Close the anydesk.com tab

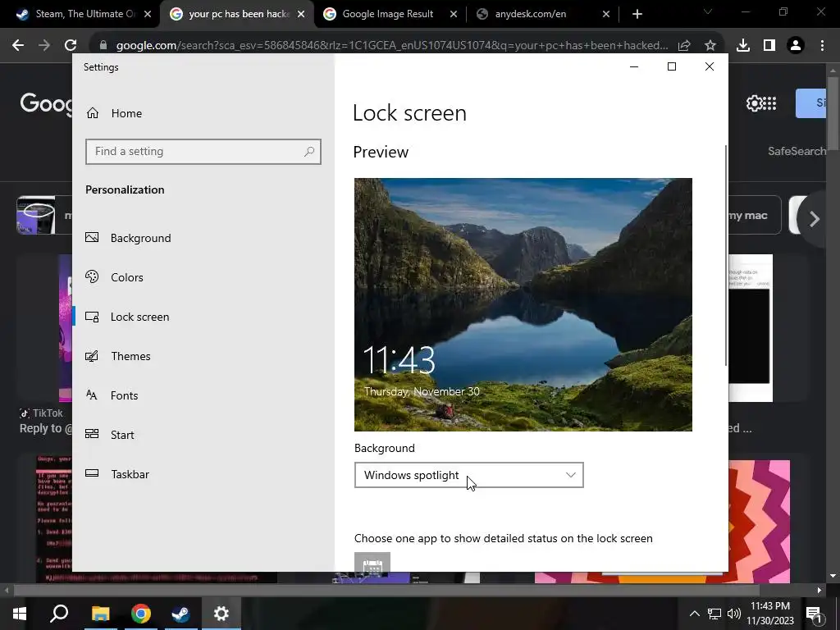pyautogui.click(x=606, y=14)
